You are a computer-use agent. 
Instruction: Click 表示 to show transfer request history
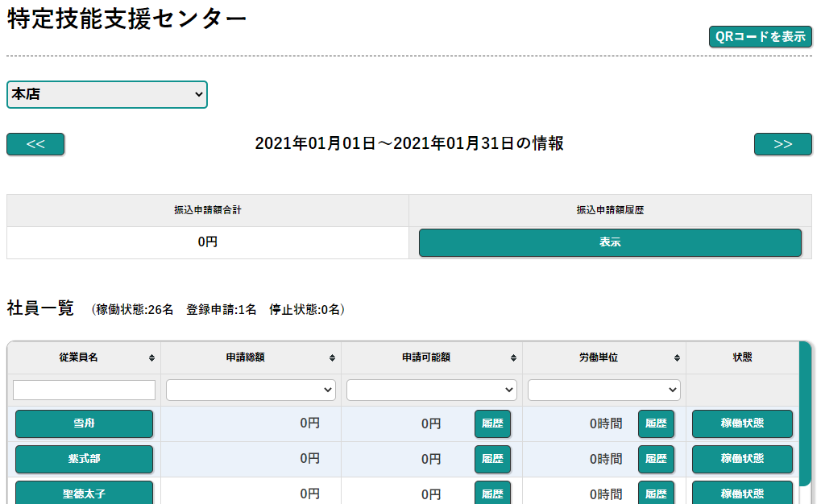click(610, 242)
